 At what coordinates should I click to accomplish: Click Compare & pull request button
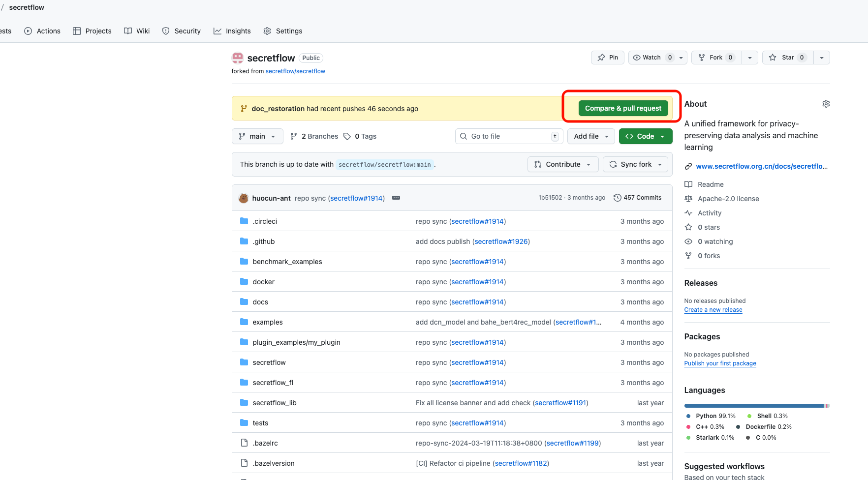(623, 108)
